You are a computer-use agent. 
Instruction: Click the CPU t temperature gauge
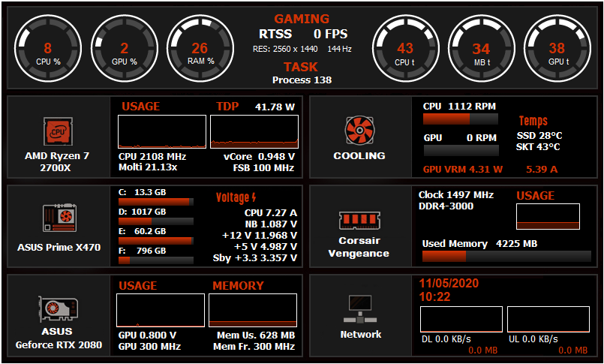tap(406, 49)
